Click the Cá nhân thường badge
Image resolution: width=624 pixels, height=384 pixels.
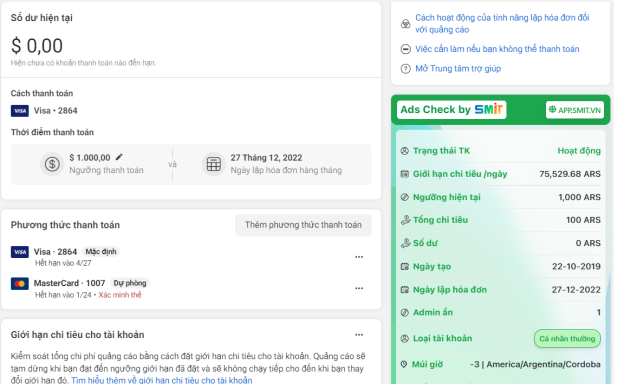(567, 339)
